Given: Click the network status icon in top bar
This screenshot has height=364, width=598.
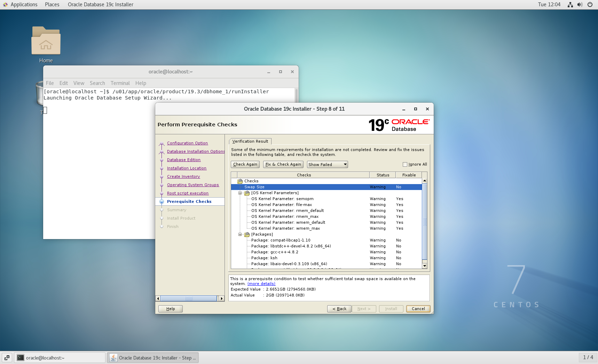Looking at the screenshot, I should tap(570, 5).
